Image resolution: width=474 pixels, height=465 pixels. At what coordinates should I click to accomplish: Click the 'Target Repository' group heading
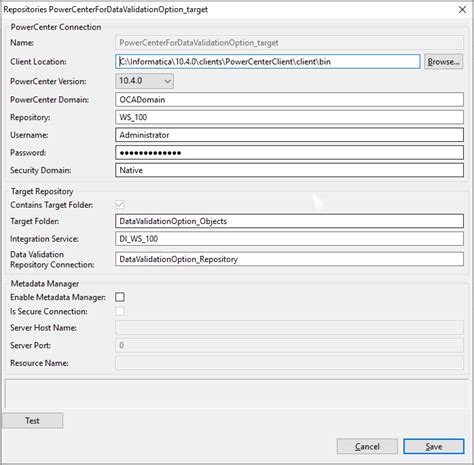coord(42,191)
